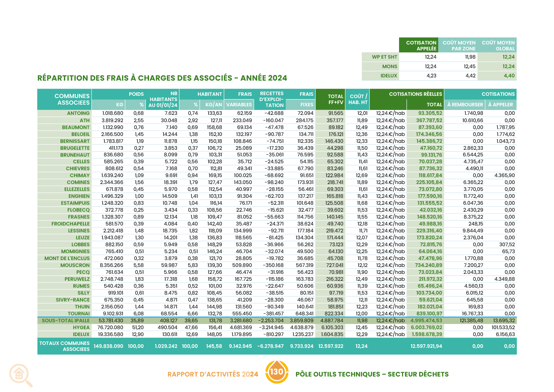Viewport: 554px width, 392px height.
Task: Select the COTISATIONS RÉELLES header cell
Action: [415, 94]
